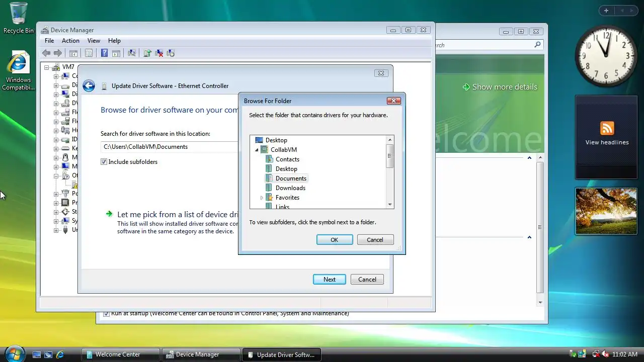Click the driver location path input field
644x362 pixels.
pos(170,147)
